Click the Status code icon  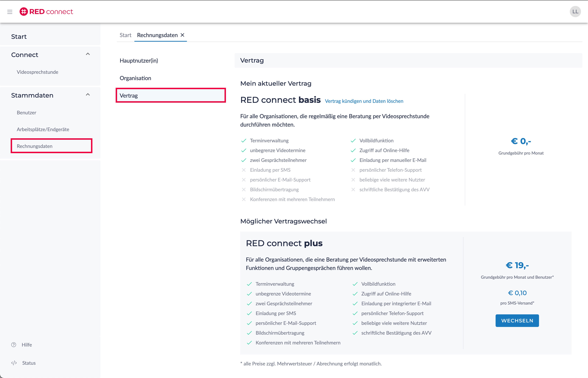[x=14, y=363]
